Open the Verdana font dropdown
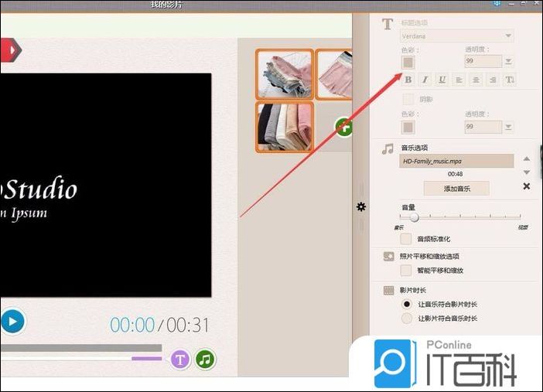This screenshot has height=392, width=543. [x=457, y=36]
